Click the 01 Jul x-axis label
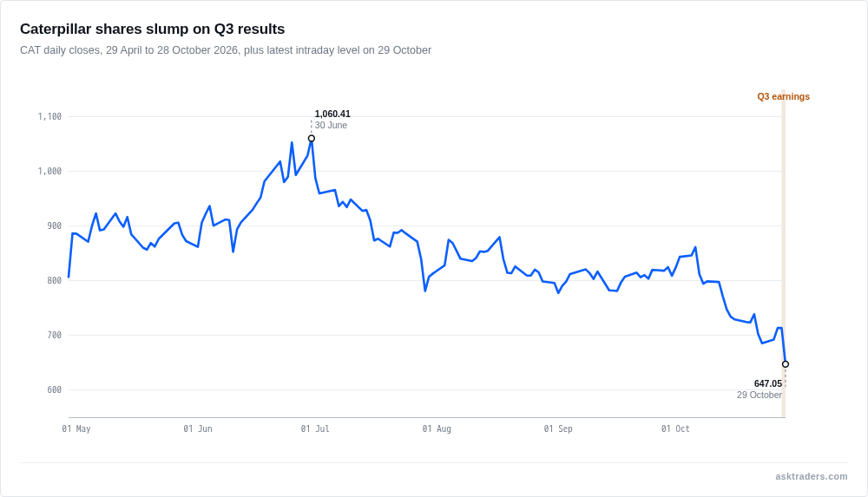This screenshot has height=497, width=868. pos(315,429)
